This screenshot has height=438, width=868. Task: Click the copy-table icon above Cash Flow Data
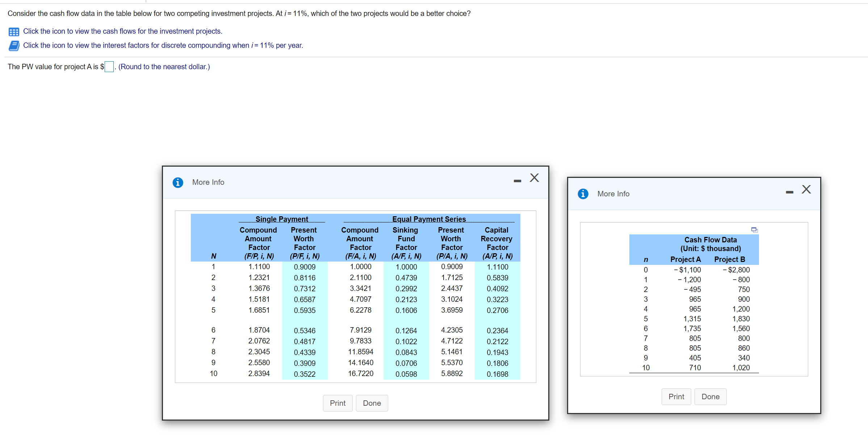pos(754,230)
